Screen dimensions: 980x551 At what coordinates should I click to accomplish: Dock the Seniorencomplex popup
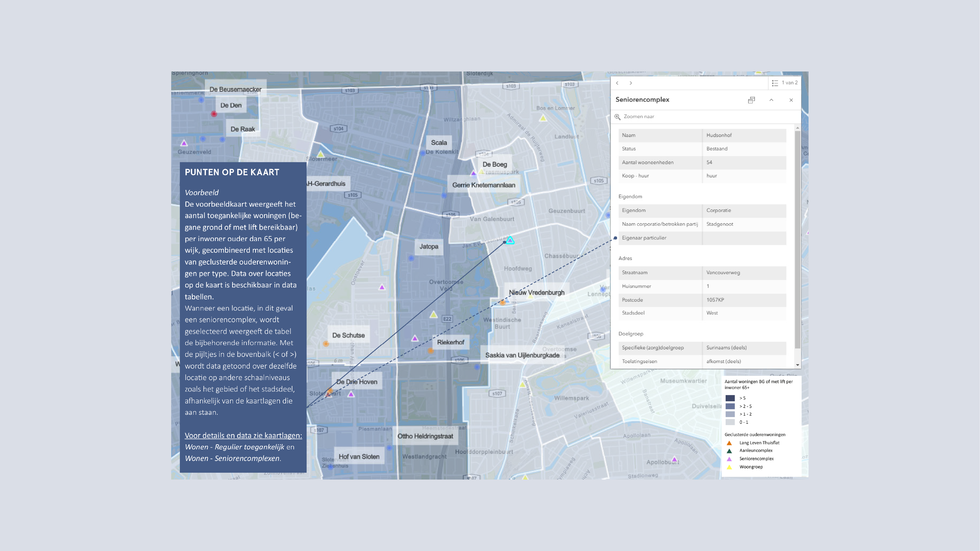click(x=751, y=100)
